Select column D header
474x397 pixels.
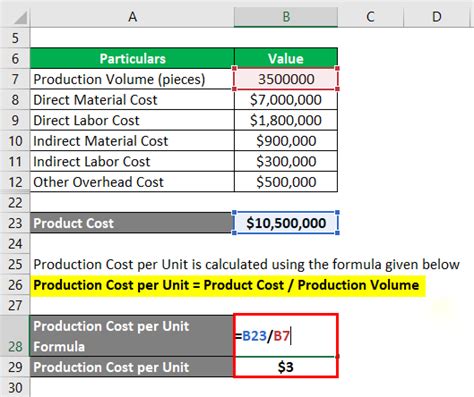(x=437, y=17)
